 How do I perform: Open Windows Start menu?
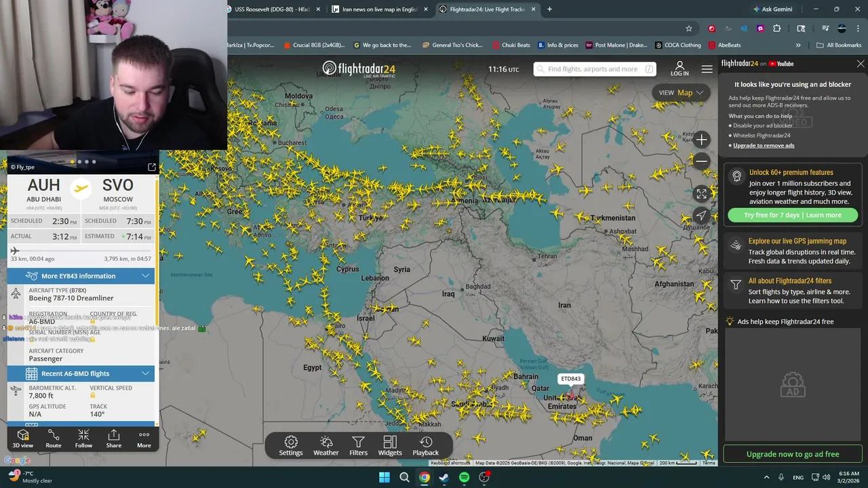[384, 477]
